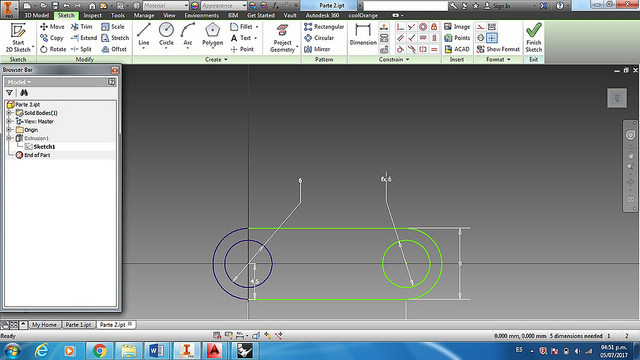Toggle Show Format

click(x=499, y=49)
